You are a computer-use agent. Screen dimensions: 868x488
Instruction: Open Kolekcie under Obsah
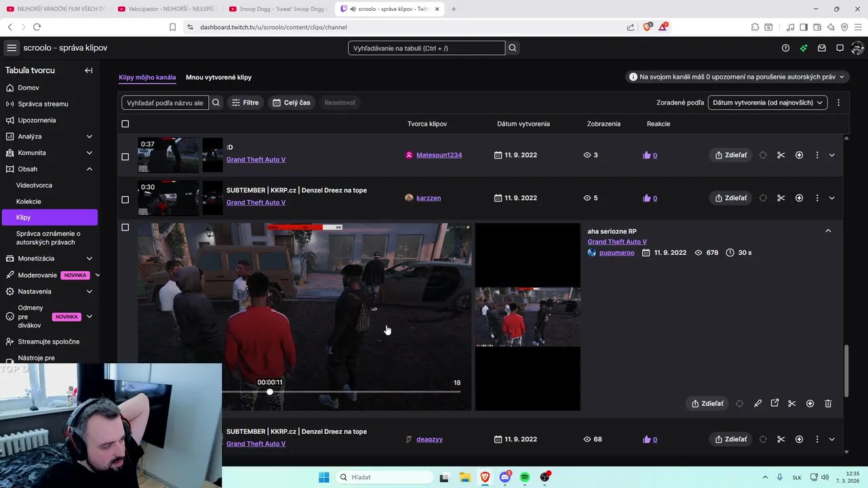[28, 201]
